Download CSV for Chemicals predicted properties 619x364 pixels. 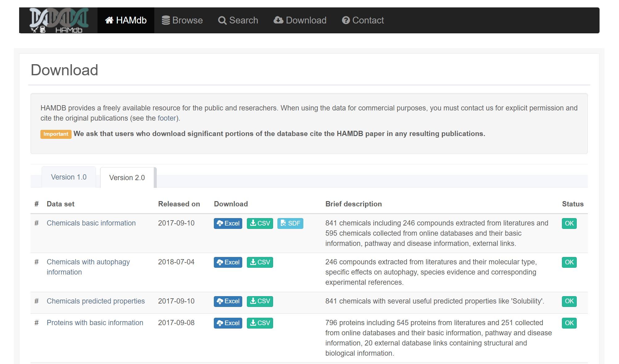coord(260,301)
